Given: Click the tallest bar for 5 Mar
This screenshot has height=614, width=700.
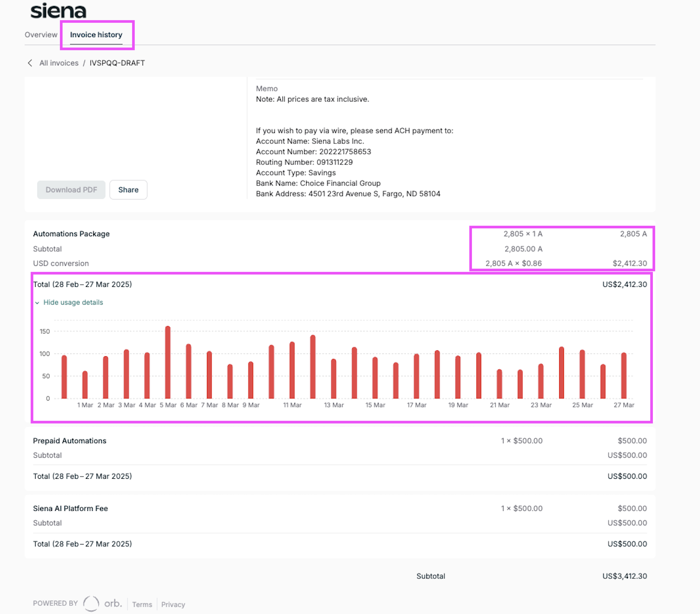Looking at the screenshot, I should pos(168,362).
